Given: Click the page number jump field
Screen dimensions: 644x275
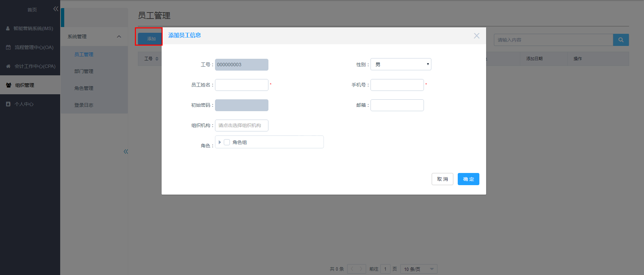Looking at the screenshot, I should click(x=385, y=269).
